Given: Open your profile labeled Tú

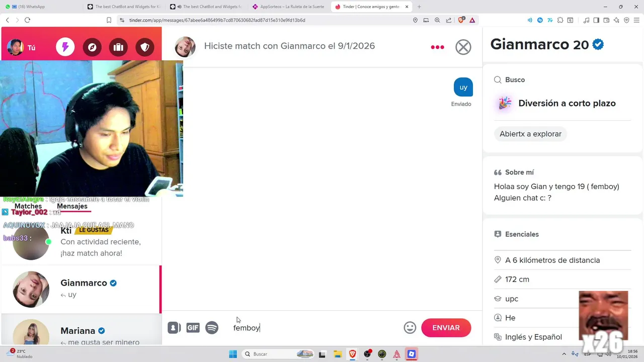Looking at the screenshot, I should click(x=21, y=47).
